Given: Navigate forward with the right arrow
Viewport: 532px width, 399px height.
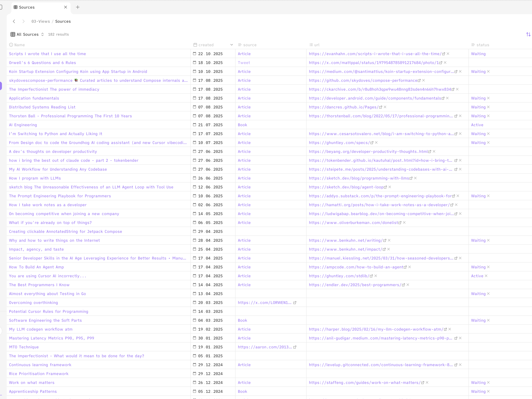Looking at the screenshot, I should [x=23, y=21].
